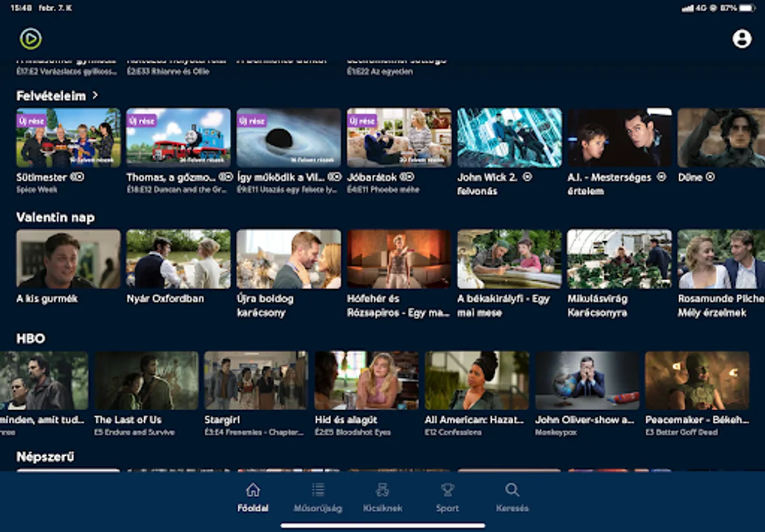Image resolution: width=765 pixels, height=532 pixels.
Task: Click the 'HBO' section heading
Action: 31,339
